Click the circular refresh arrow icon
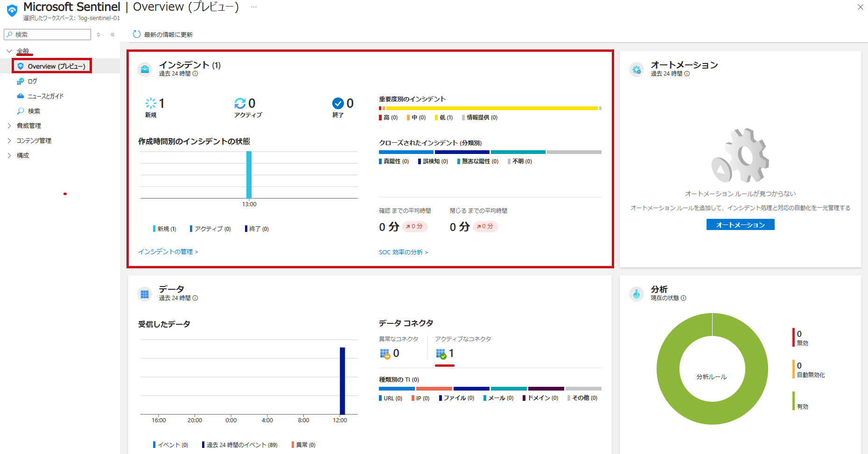 137,34
